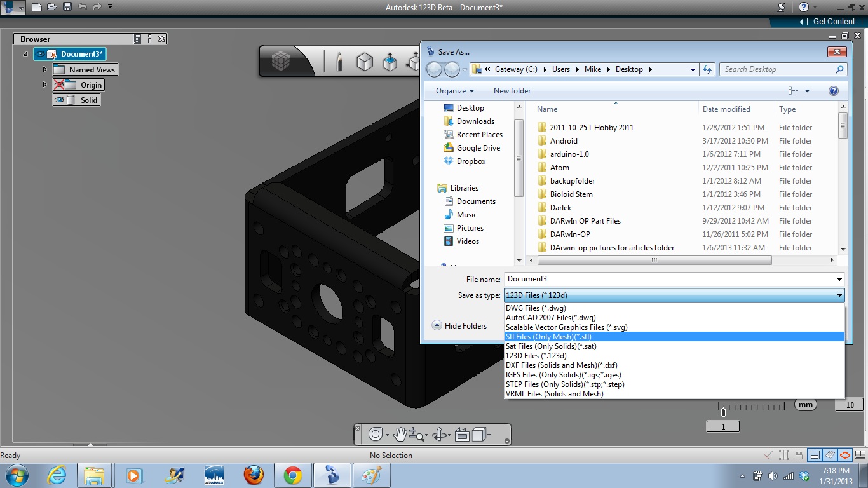Toggle visibility eye of Document3

click(41, 54)
